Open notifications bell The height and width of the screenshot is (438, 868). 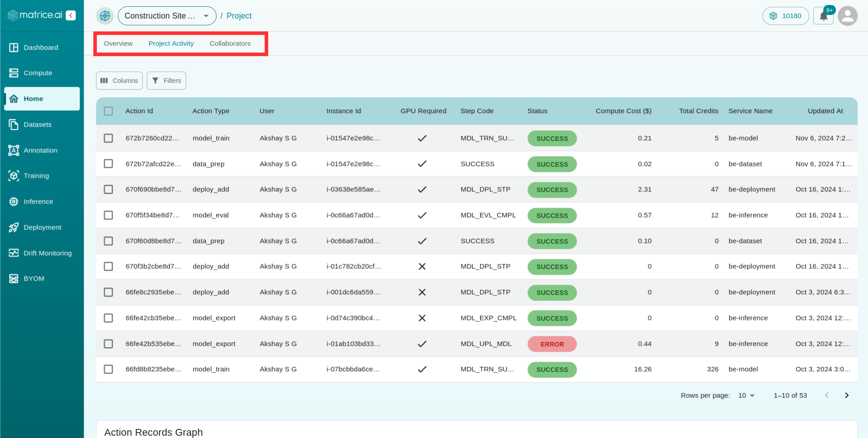824,16
